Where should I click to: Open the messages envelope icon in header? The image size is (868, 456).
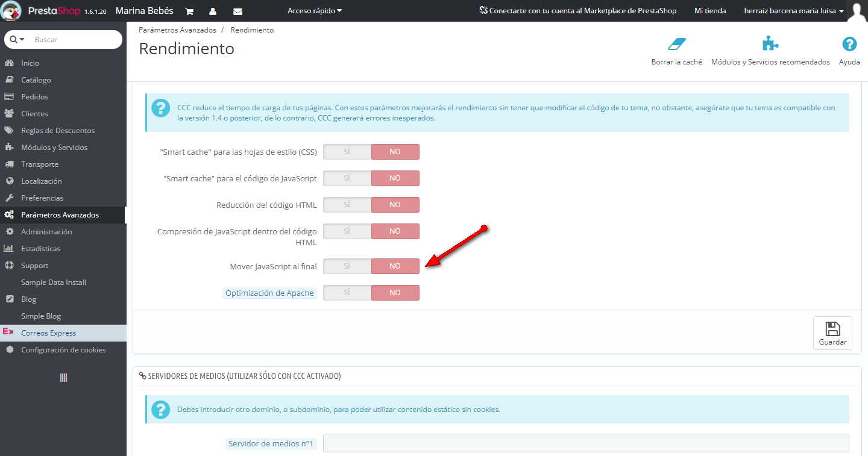click(237, 11)
